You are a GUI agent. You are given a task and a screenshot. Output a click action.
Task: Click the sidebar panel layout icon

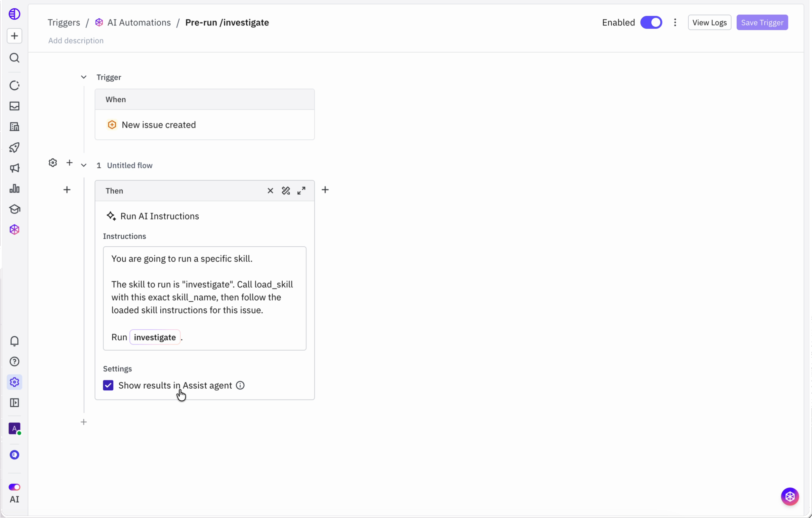(14, 403)
